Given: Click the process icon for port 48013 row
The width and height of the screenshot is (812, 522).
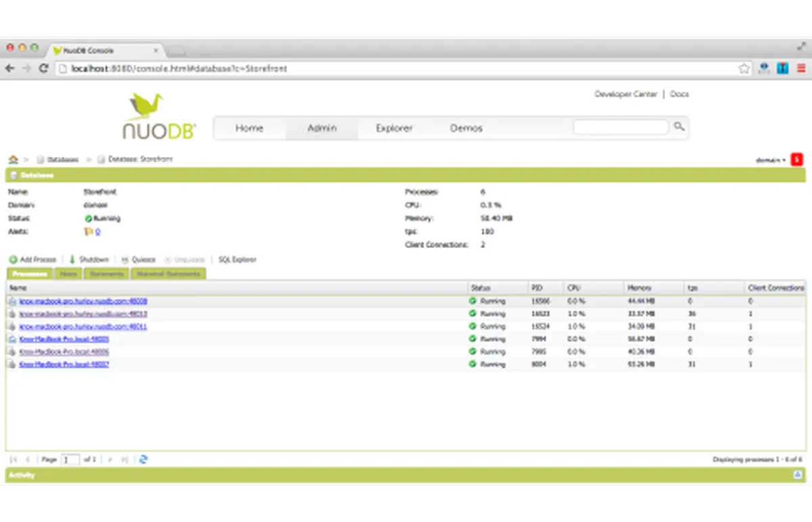Looking at the screenshot, I should pos(12,314).
